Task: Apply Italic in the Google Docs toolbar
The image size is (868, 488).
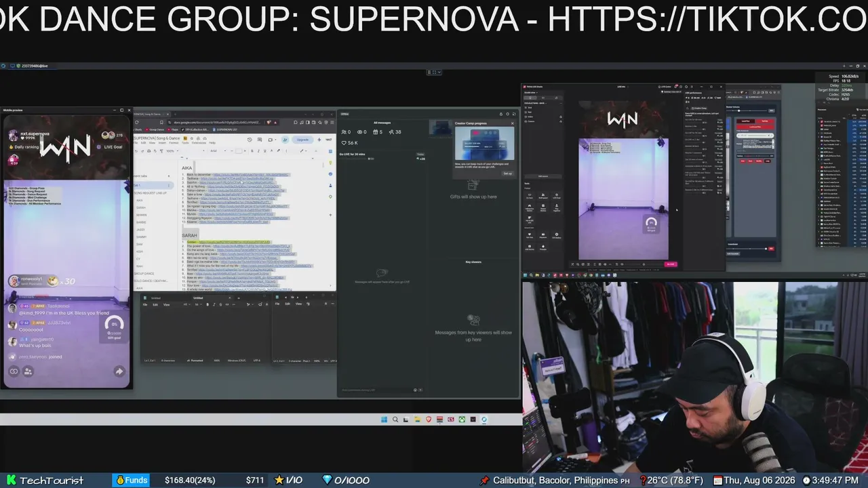Action: (258, 151)
